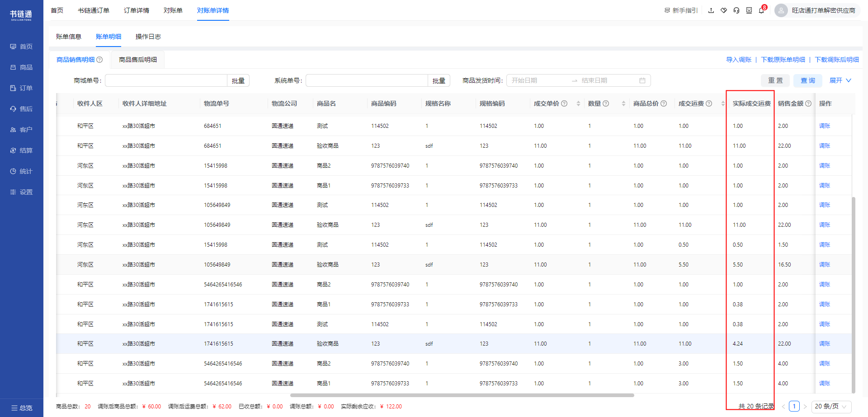This screenshot has width=868, height=417.
Task: Open 设置 in the left sidebar
Action: pos(21,192)
